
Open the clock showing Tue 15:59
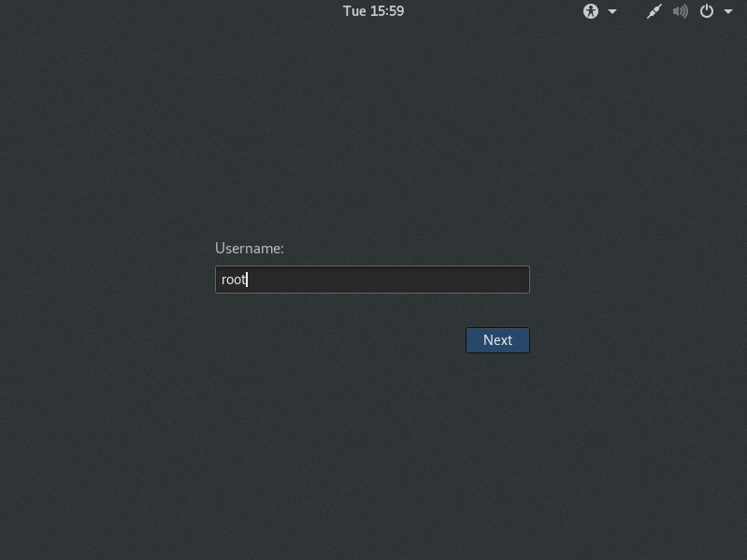(x=374, y=11)
